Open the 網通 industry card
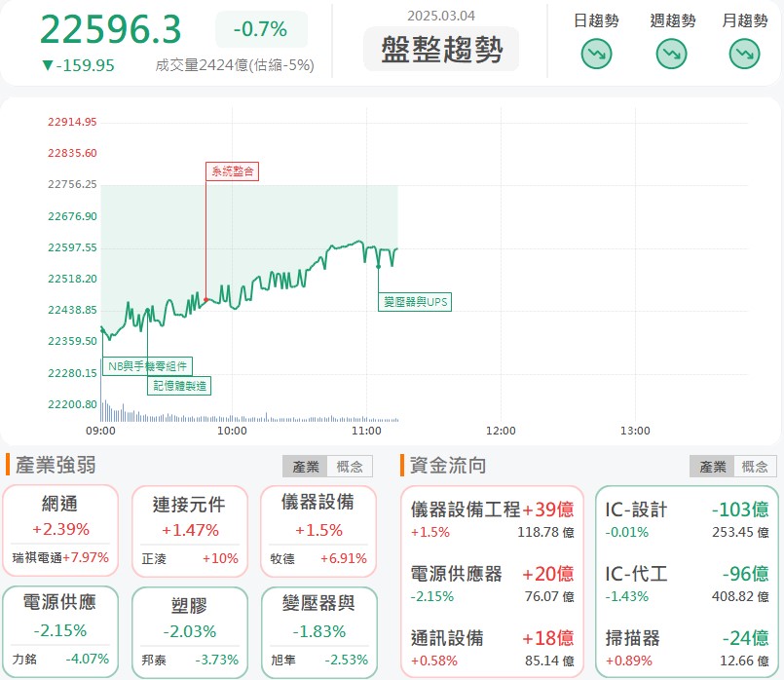The width and height of the screenshot is (784, 680). [x=60, y=531]
